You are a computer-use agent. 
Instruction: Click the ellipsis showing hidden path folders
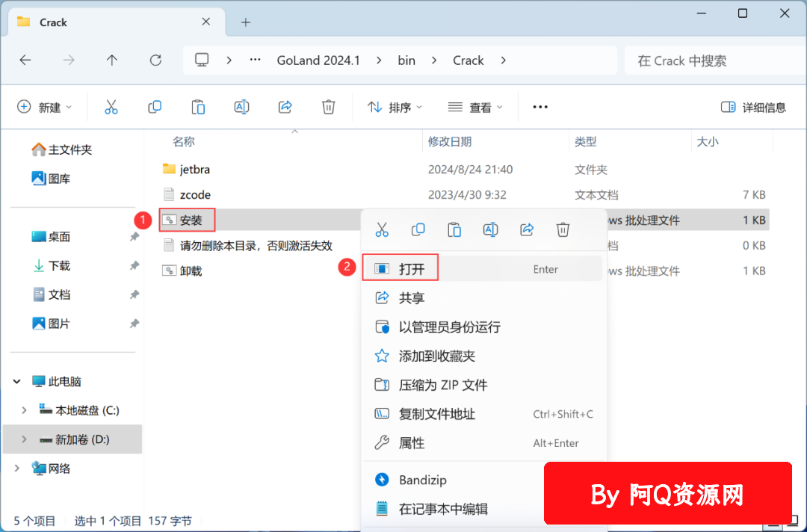point(255,60)
